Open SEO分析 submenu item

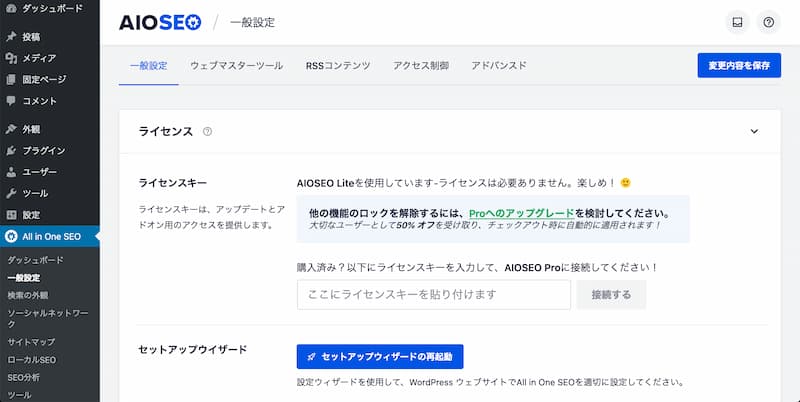point(23,378)
